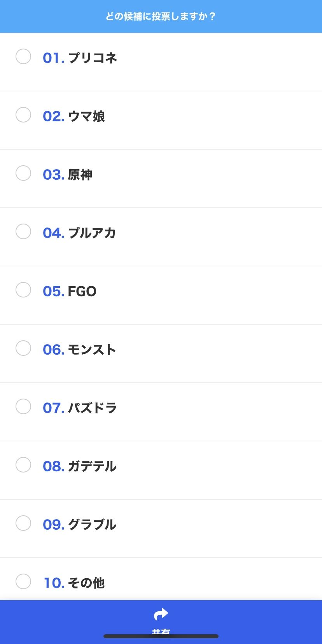This screenshot has width=322, height=644.
Task: Click the 原神 candidate label
Action: pyautogui.click(x=80, y=175)
